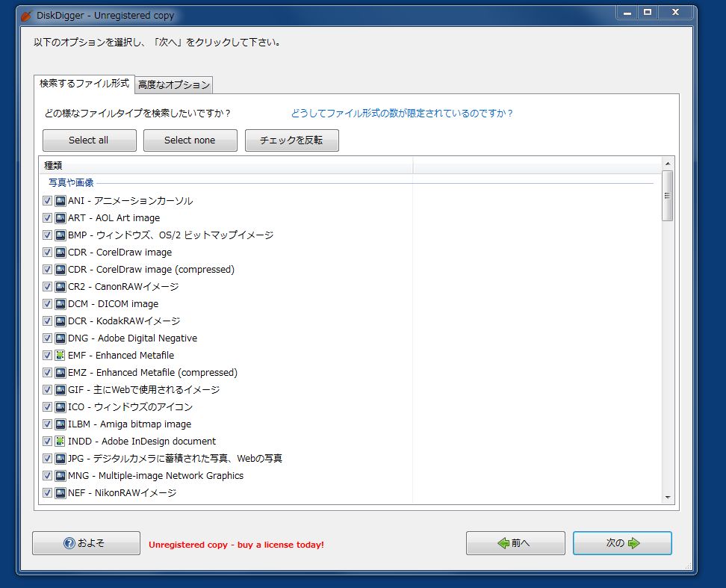Click the EMZ compressed metafile icon
726x588 pixels.
coord(60,372)
